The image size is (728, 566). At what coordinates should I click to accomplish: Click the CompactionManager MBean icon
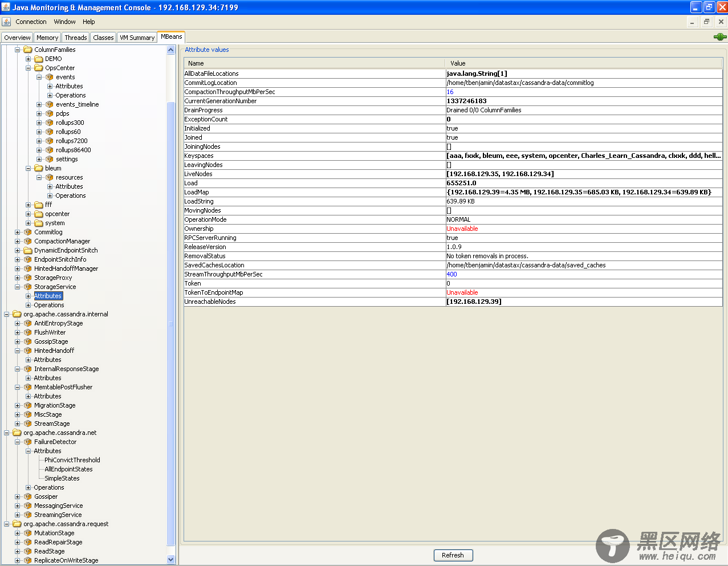28,241
